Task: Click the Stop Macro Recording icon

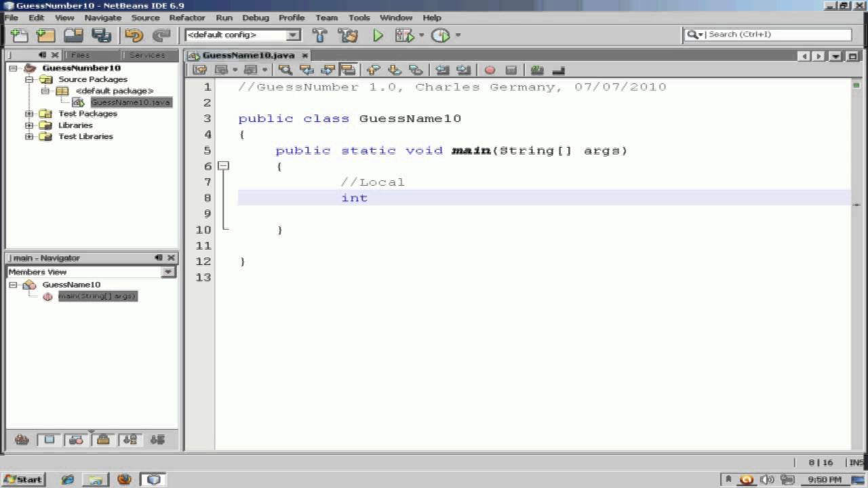Action: (511, 70)
